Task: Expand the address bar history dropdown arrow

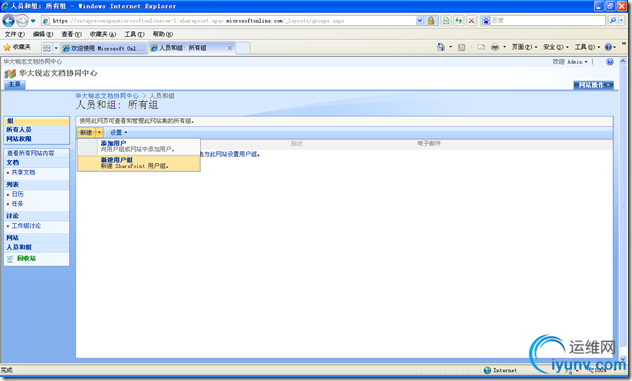Action: point(420,21)
